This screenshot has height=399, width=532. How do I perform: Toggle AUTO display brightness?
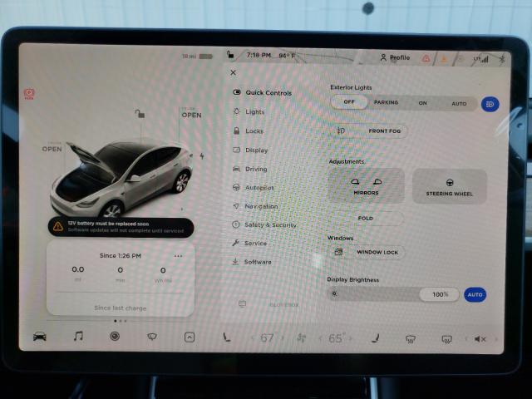(475, 294)
